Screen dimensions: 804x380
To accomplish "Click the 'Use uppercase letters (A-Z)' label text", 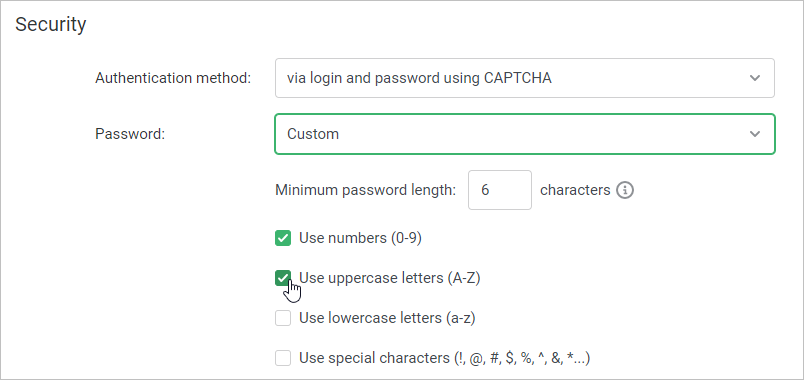I will pos(390,278).
